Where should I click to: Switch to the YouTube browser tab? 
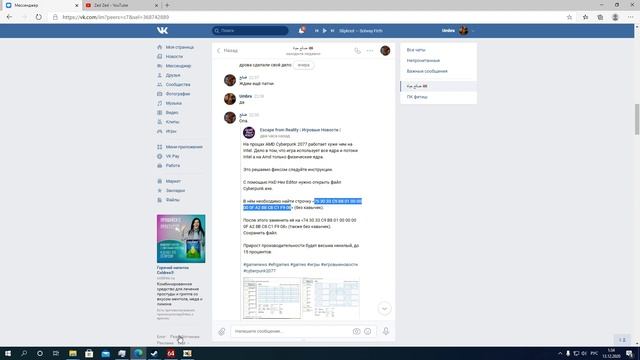pos(121,5)
